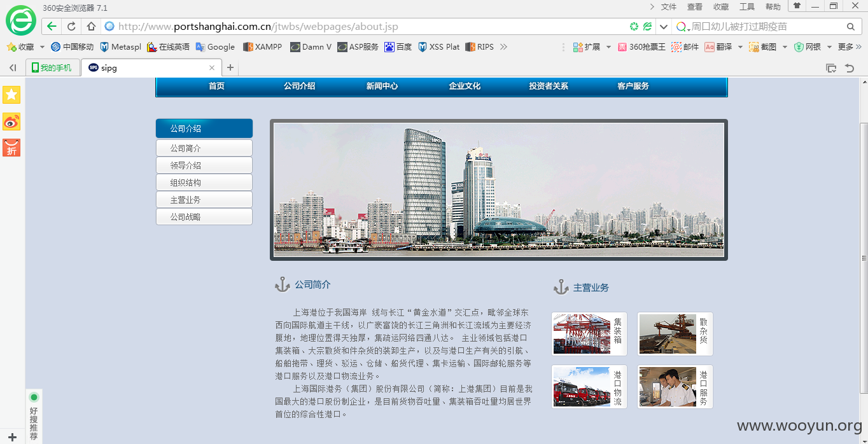Expand the 截图 dropdown arrow

point(784,46)
